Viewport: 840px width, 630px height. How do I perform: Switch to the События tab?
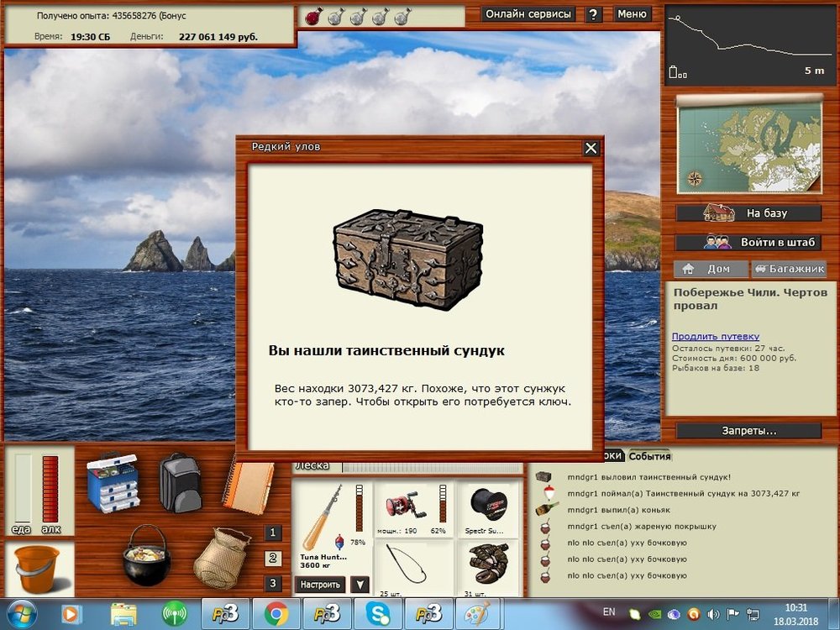click(x=649, y=456)
